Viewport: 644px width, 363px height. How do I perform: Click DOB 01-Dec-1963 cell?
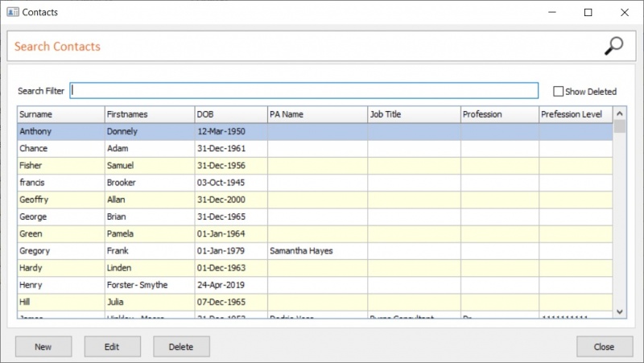tap(231, 268)
